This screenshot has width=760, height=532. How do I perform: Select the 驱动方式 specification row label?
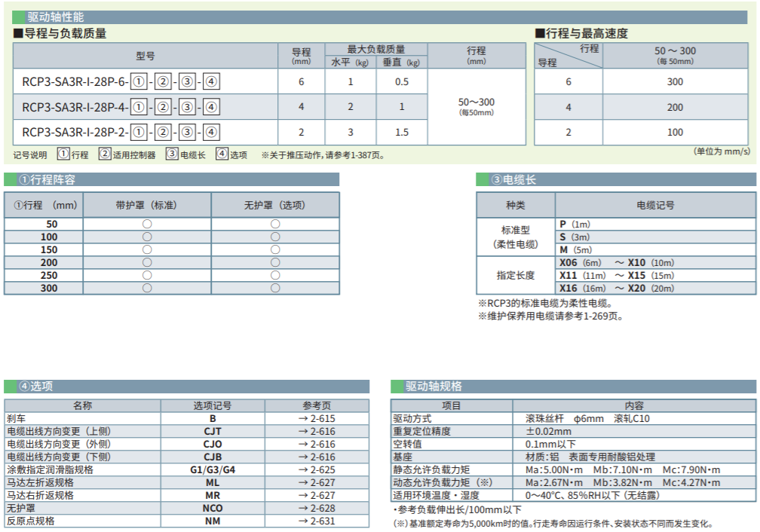412,419
